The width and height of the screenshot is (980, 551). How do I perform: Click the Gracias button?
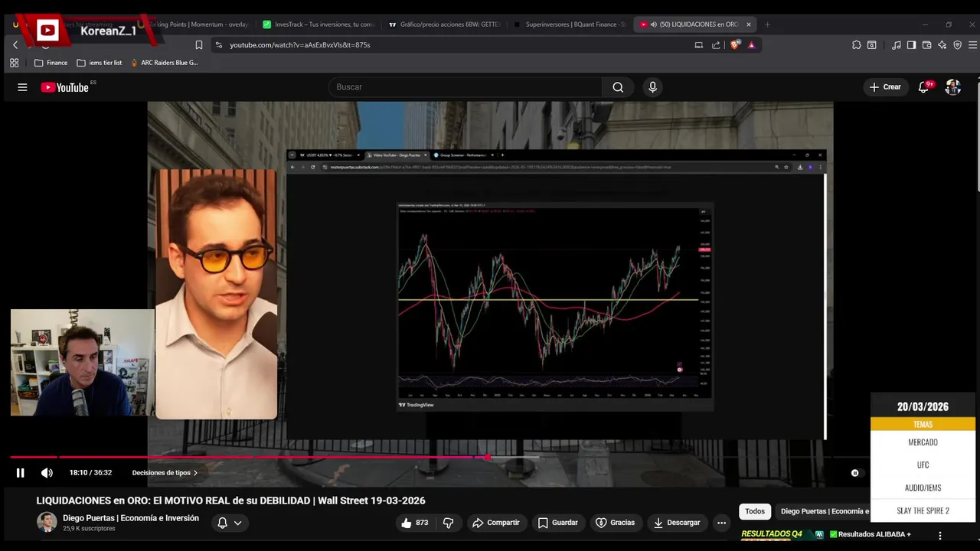[616, 523]
